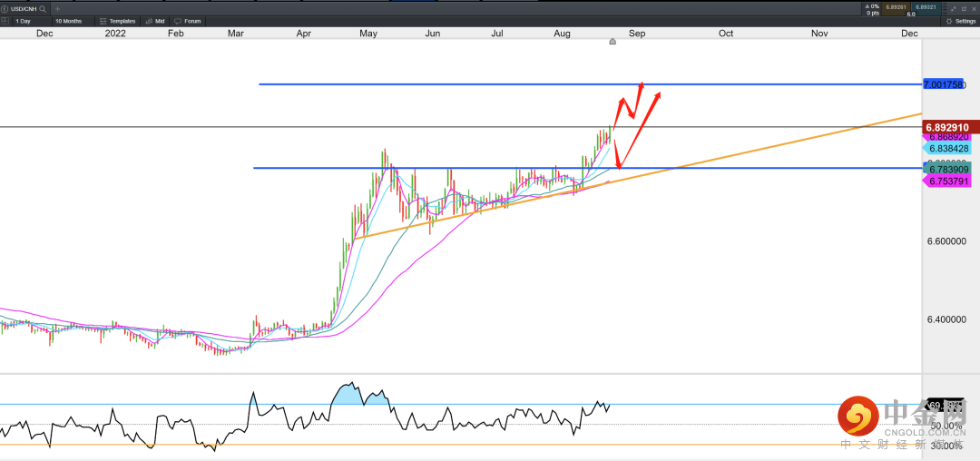The image size is (980, 461).
Task: Click the Sep label on time axis
Action: 636,34
